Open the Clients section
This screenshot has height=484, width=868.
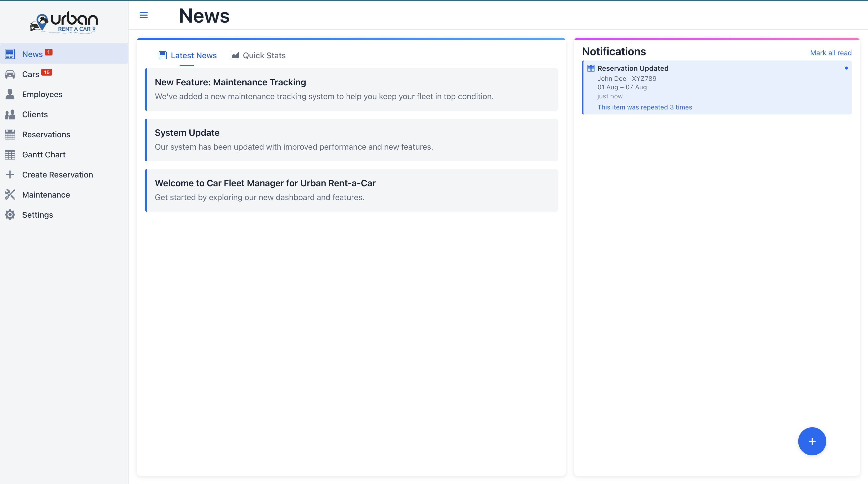click(35, 114)
